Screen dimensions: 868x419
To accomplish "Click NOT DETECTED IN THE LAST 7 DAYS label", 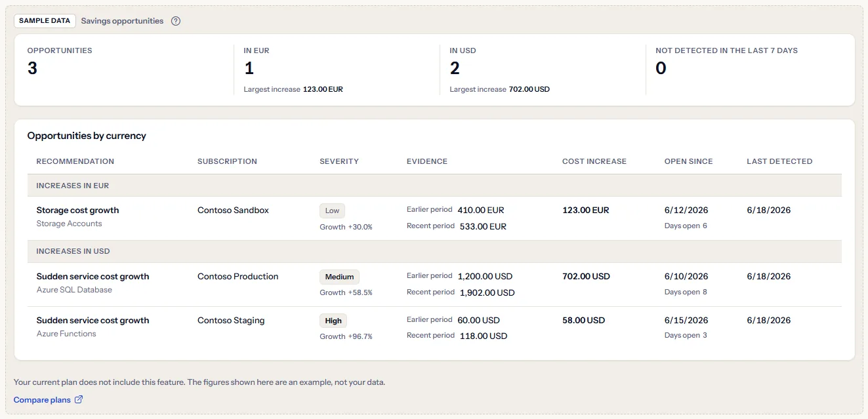I will tap(726, 50).
